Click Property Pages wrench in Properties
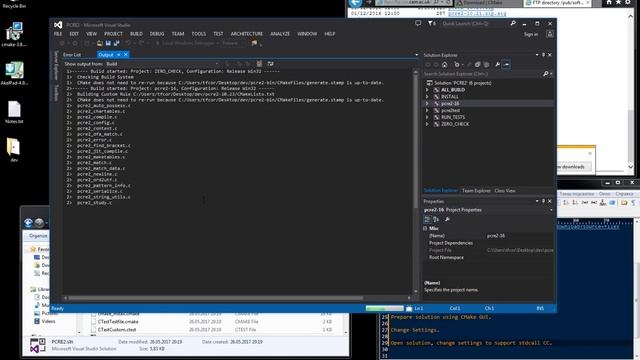Screen dimensions: 640x360 pos(447,219)
